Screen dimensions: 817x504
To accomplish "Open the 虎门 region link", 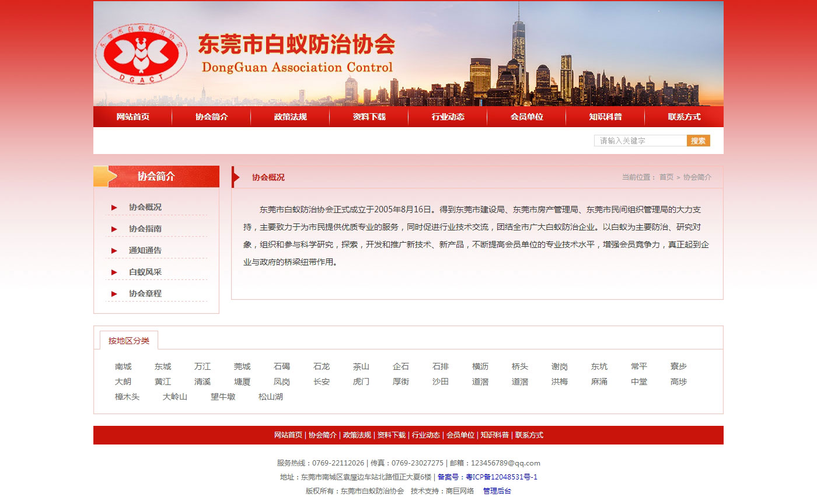I will (361, 382).
